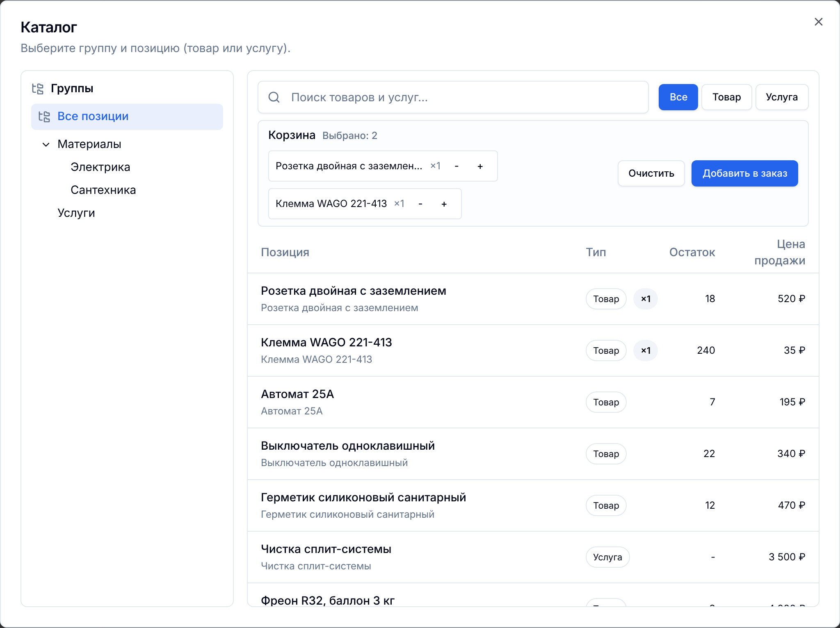The height and width of the screenshot is (628, 840).
Task: Select the Услуги group
Action: 76,213
